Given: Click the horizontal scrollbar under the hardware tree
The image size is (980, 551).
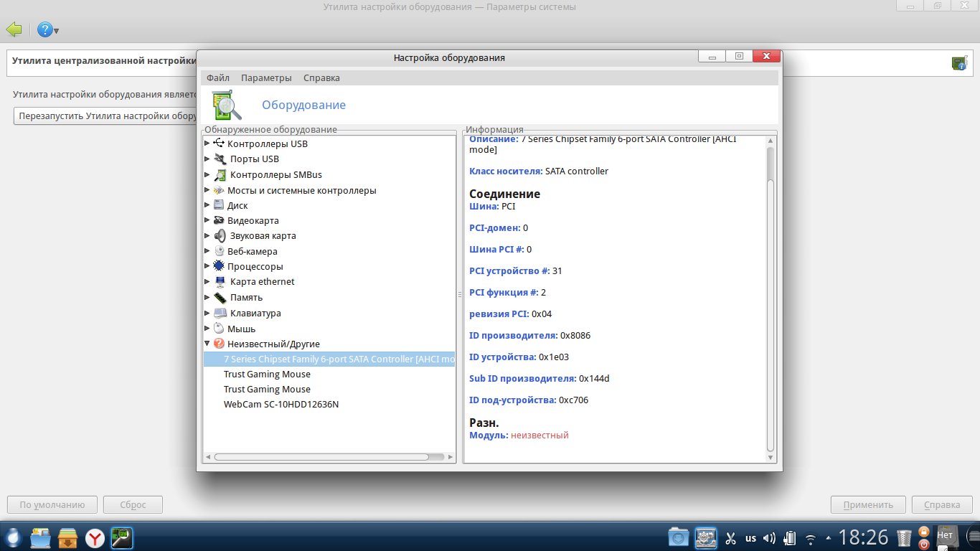Looking at the screenshot, I should 321,456.
